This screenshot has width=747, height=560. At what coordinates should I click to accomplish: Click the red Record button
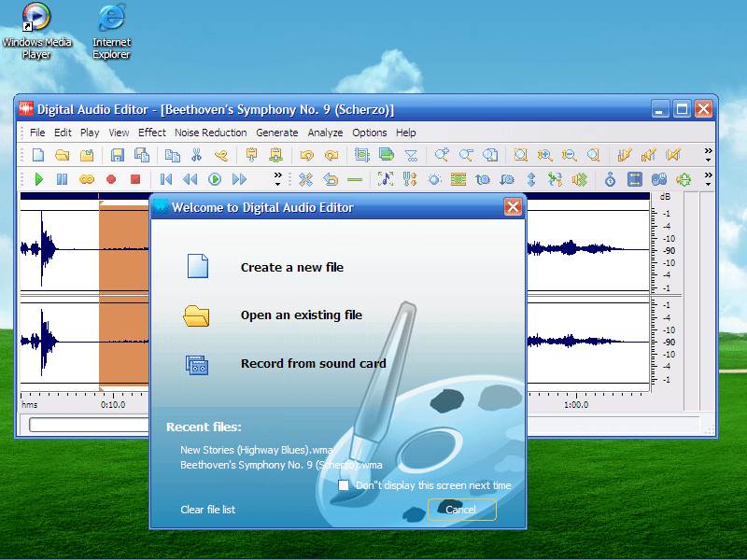click(x=111, y=179)
